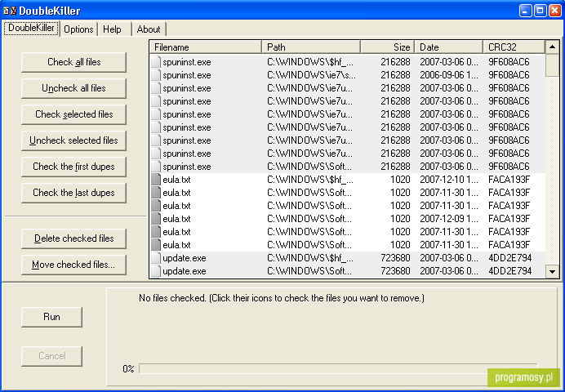Click the No files checked status message

click(x=282, y=298)
